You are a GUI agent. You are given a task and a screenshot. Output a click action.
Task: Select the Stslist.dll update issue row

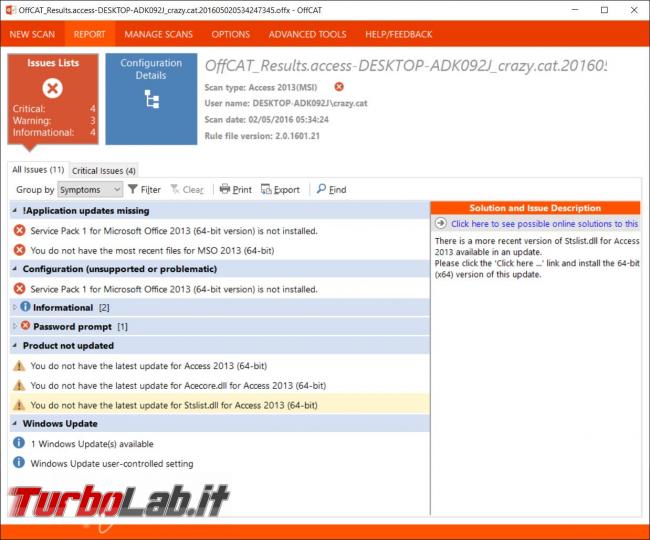click(x=220, y=405)
